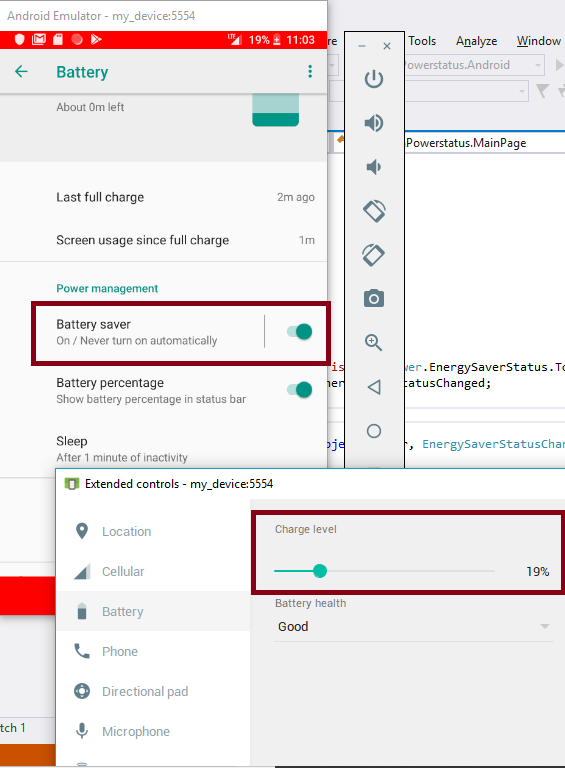The height and width of the screenshot is (768, 565).
Task: Open the Analyze menu in Visual Studio
Action: tap(476, 41)
